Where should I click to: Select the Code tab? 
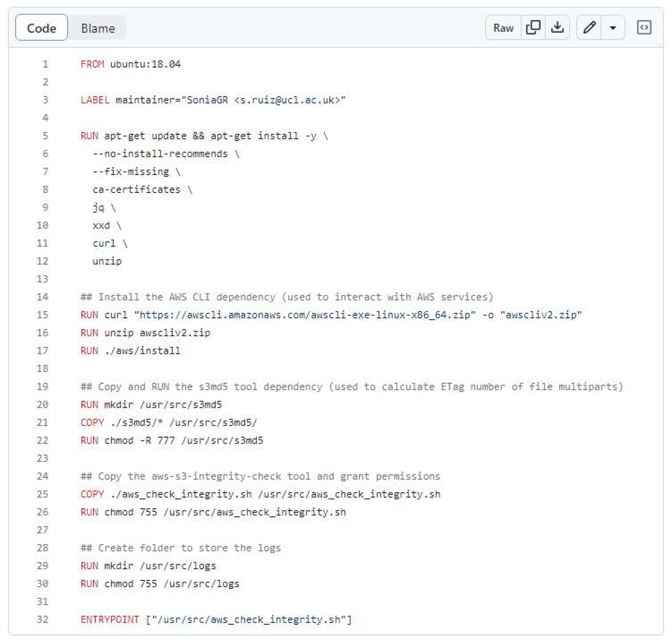tap(42, 28)
